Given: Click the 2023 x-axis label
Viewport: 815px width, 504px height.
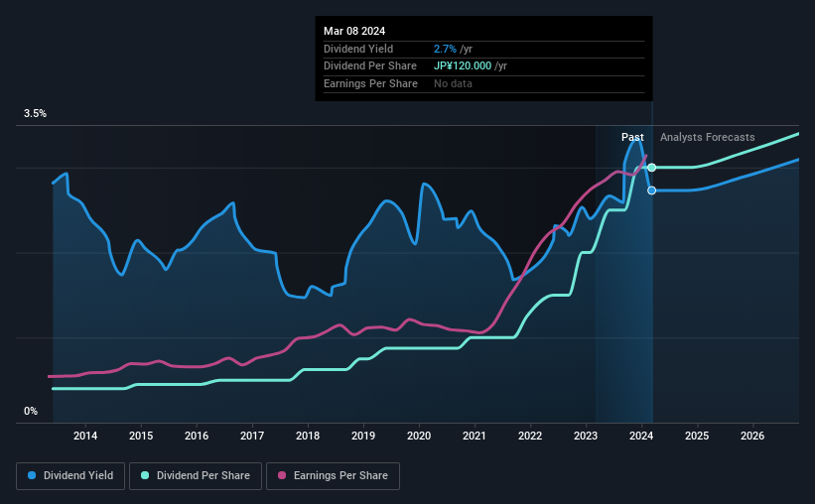Looking at the screenshot, I should pos(586,436).
